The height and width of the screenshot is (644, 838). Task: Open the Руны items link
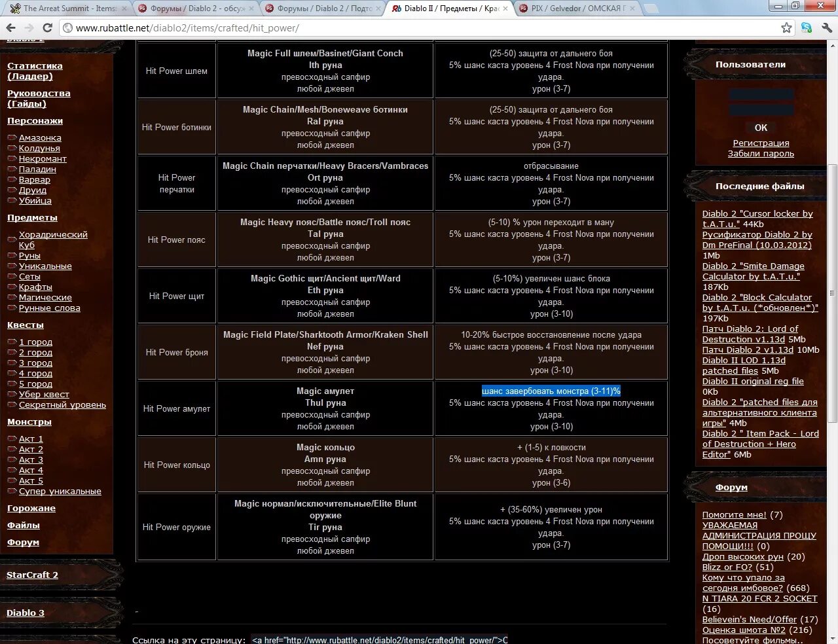[29, 256]
